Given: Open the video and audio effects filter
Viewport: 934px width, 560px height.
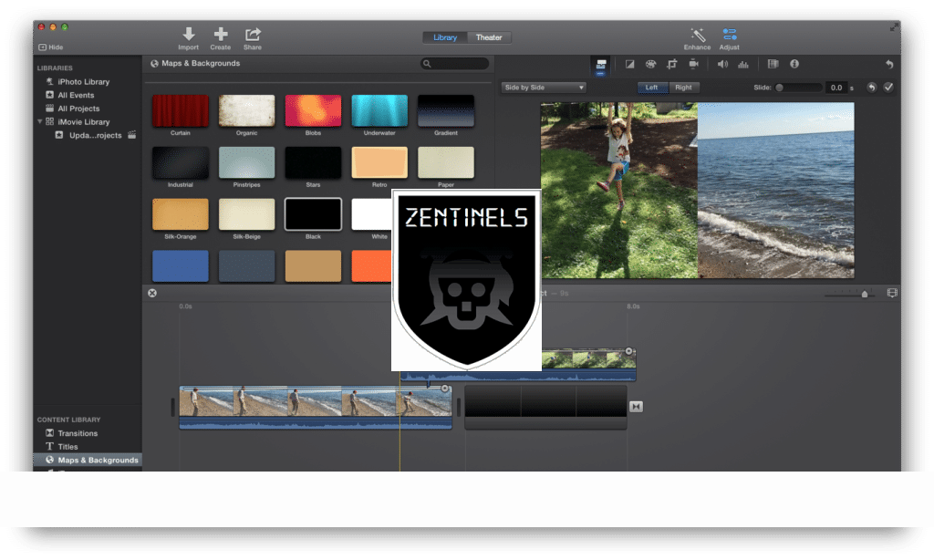Looking at the screenshot, I should click(773, 65).
